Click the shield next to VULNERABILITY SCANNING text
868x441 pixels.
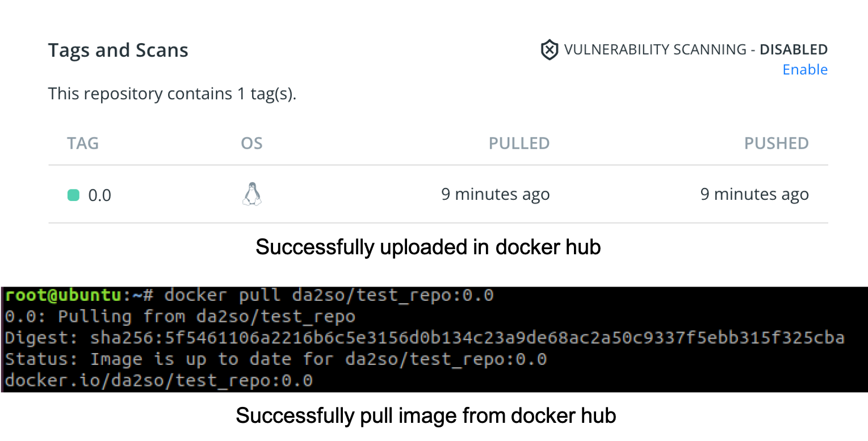(549, 49)
